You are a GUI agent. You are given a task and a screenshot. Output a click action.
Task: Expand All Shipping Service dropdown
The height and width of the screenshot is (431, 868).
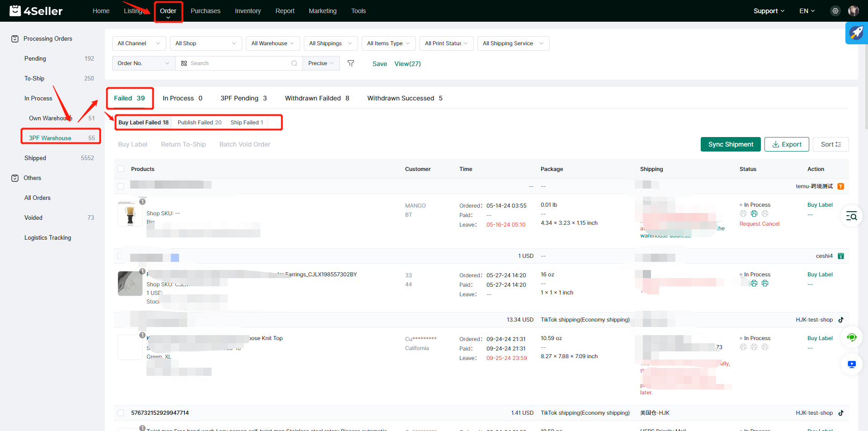tap(513, 43)
